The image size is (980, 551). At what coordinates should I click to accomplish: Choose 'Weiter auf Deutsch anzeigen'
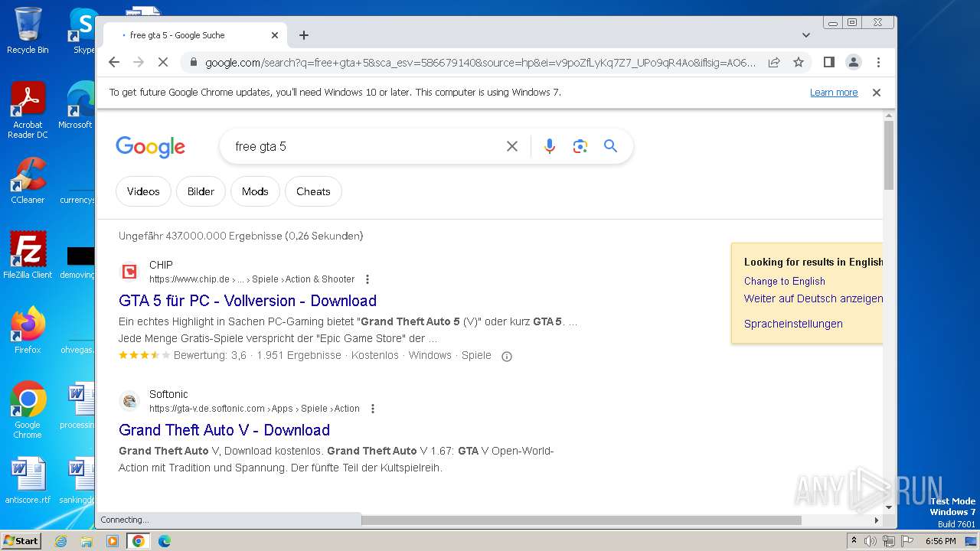point(813,298)
